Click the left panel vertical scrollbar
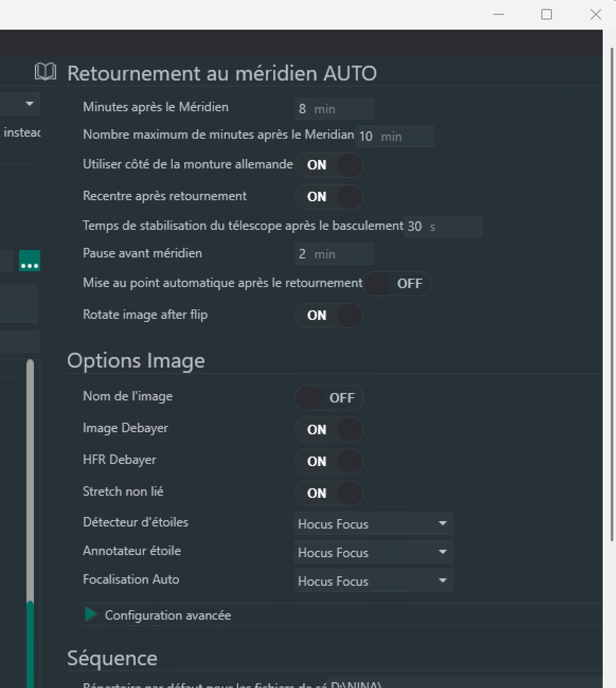Screen dimensions: 616x688 [x=30, y=477]
